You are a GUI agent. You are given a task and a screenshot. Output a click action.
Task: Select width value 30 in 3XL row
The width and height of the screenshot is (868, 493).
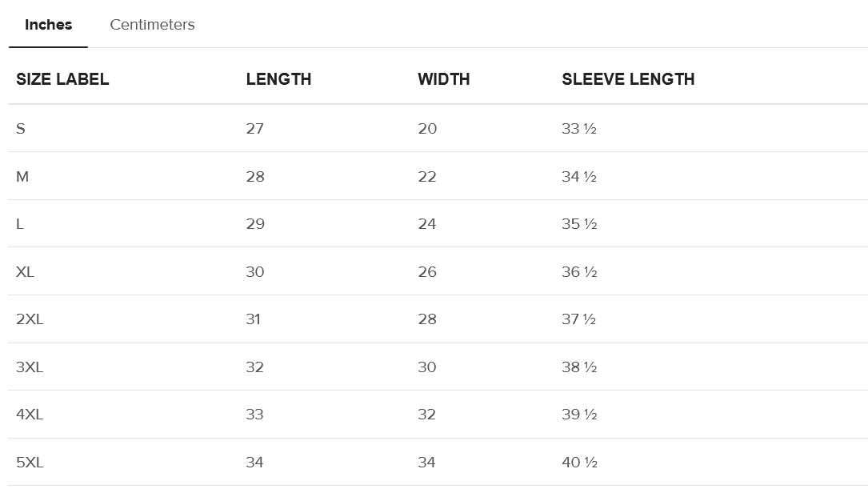pos(427,367)
